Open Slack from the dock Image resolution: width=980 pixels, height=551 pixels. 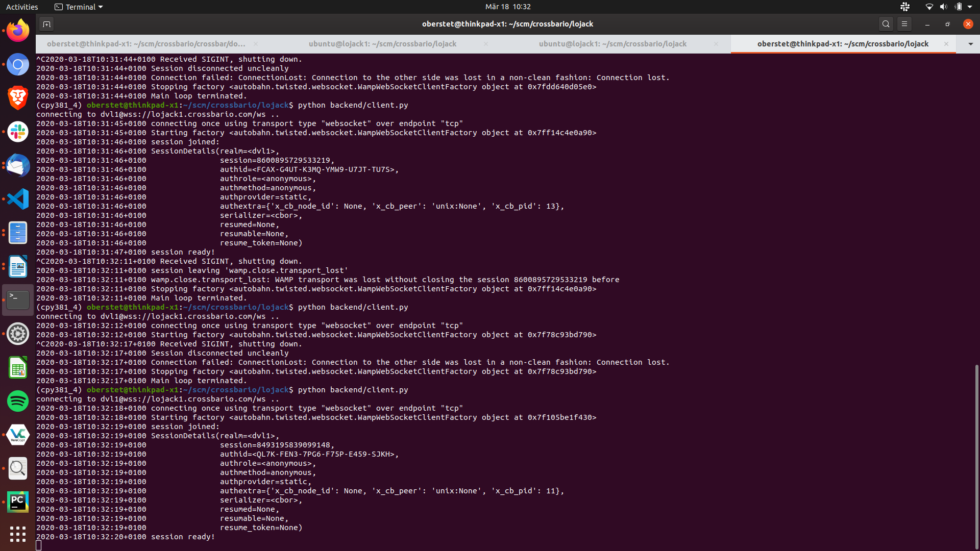18,132
